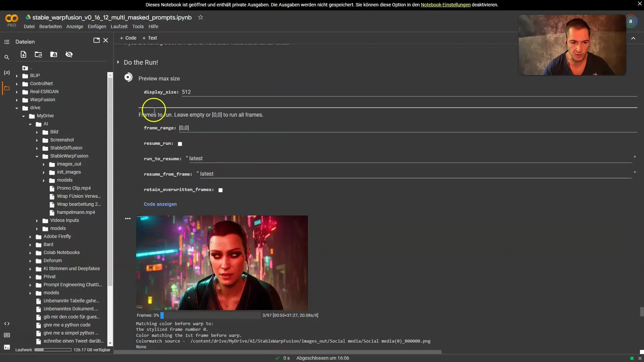The height and width of the screenshot is (362, 644).
Task: Open the Laufzeit menu
Action: click(x=119, y=26)
